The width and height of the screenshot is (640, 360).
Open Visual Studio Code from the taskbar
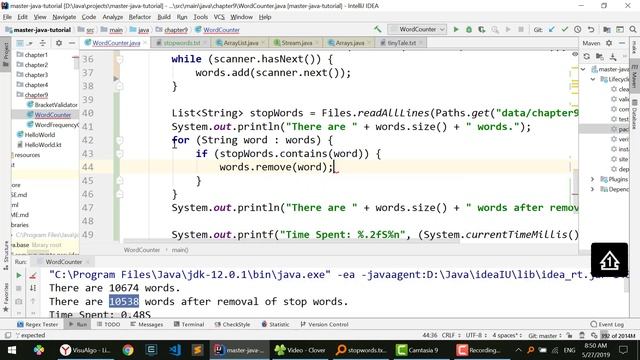[175, 350]
